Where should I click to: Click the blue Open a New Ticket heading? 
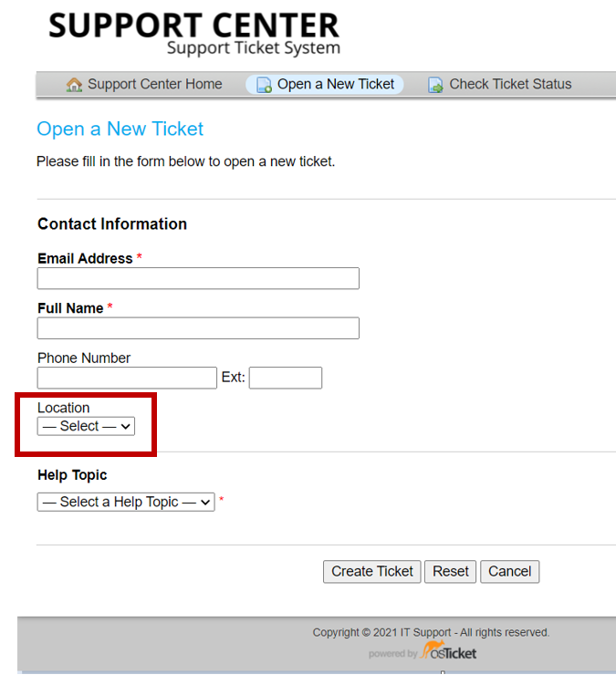tap(120, 130)
